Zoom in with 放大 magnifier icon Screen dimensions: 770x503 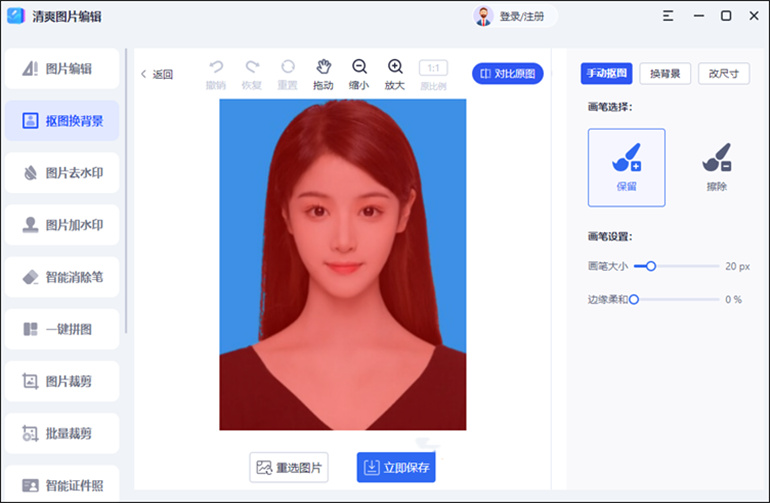(395, 67)
